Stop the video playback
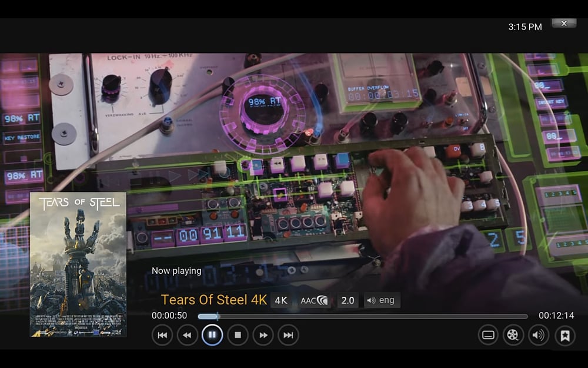Image resolution: width=588 pixels, height=368 pixels. (238, 335)
